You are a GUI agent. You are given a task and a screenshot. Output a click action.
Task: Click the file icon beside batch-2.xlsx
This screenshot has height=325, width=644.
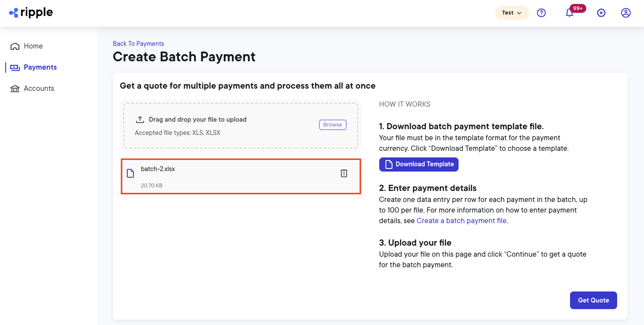tap(130, 173)
